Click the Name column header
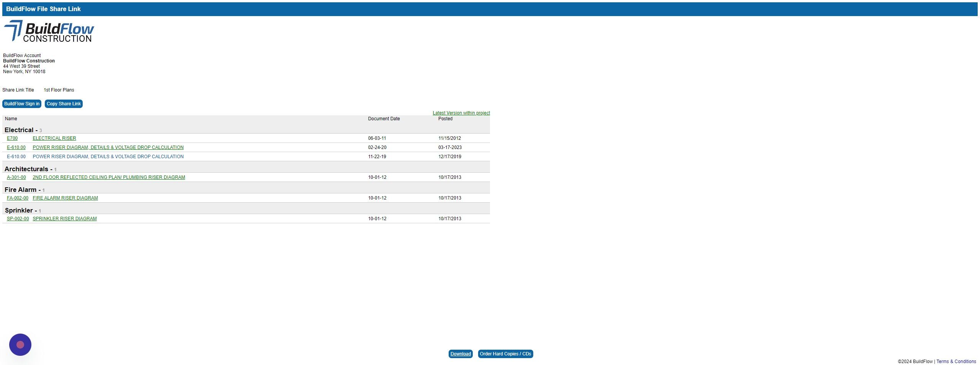 (11, 119)
